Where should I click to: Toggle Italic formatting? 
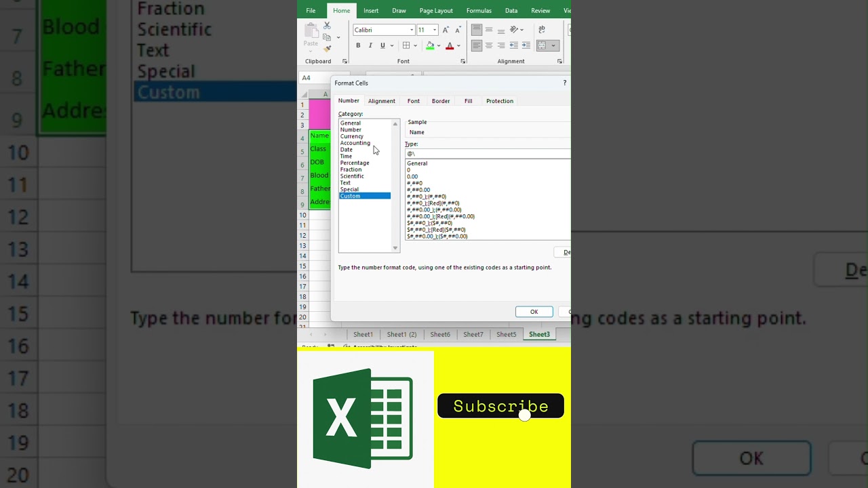pyautogui.click(x=370, y=45)
